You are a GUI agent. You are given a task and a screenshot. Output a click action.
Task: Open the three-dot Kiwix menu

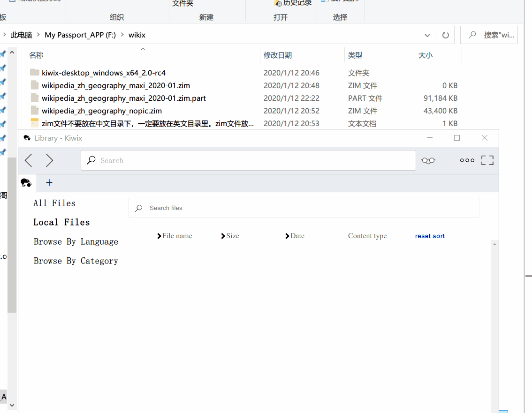467,160
